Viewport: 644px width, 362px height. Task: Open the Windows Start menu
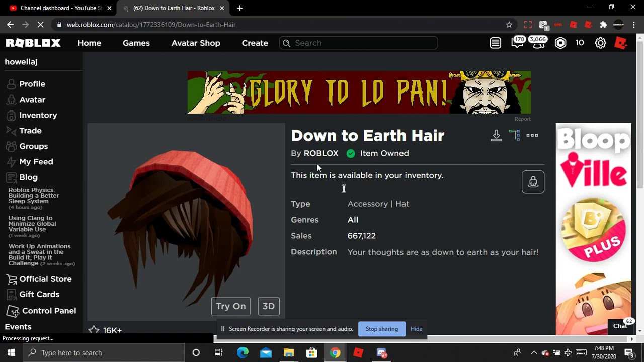point(11,353)
